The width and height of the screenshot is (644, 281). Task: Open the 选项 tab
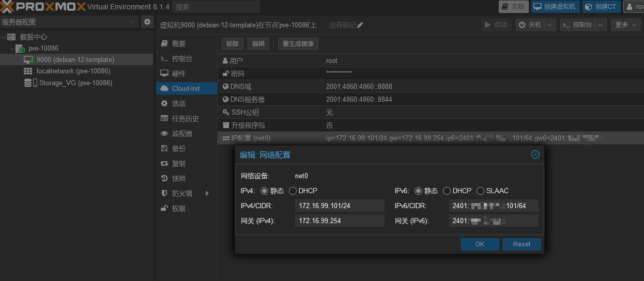(187, 103)
